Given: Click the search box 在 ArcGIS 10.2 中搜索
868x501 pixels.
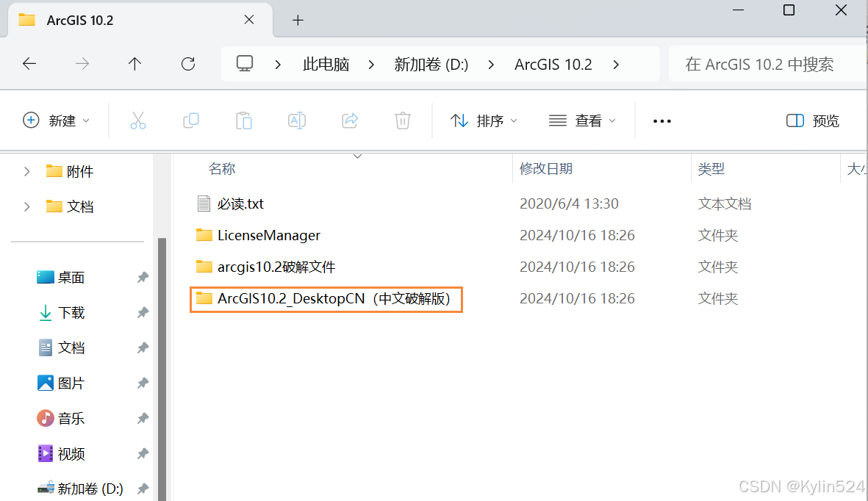Looking at the screenshot, I should coord(767,64).
